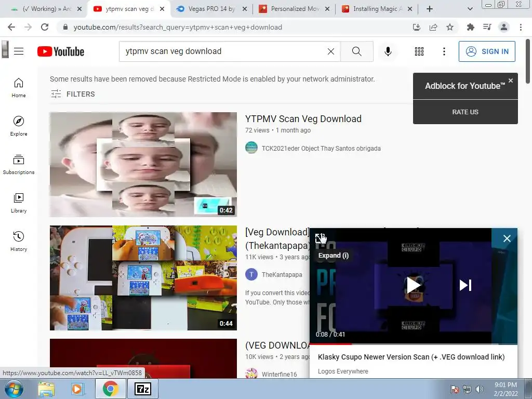Click TheKantapapa channel avatar
Image resolution: width=532 pixels, height=399 pixels.
(251, 274)
